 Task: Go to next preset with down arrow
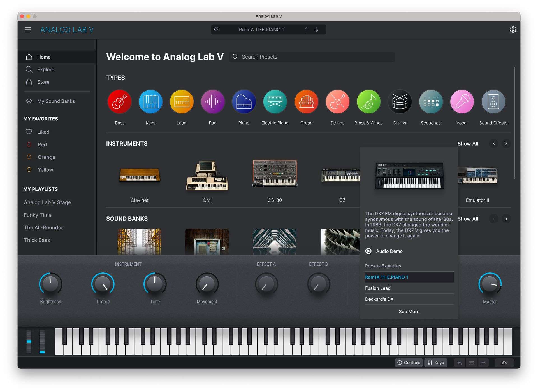pos(316,29)
